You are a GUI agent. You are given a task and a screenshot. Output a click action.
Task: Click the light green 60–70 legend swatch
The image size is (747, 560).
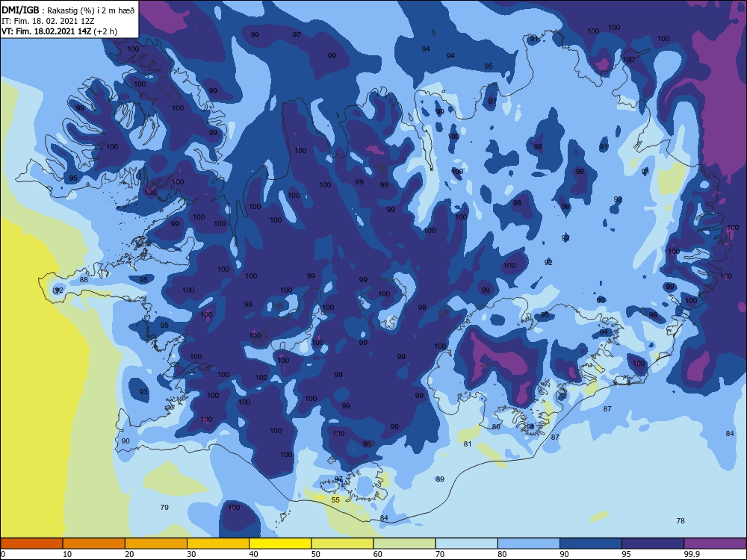pyautogui.click(x=404, y=544)
